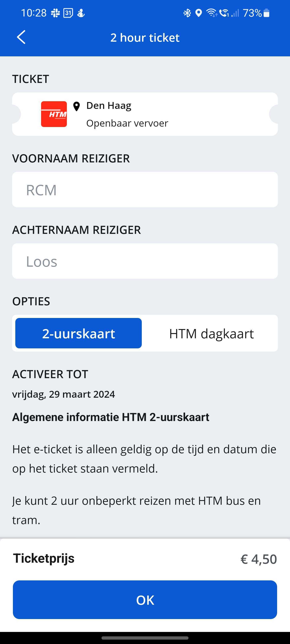Tap the battery indicator icon
Image resolution: width=290 pixels, height=644 pixels.
266,13
